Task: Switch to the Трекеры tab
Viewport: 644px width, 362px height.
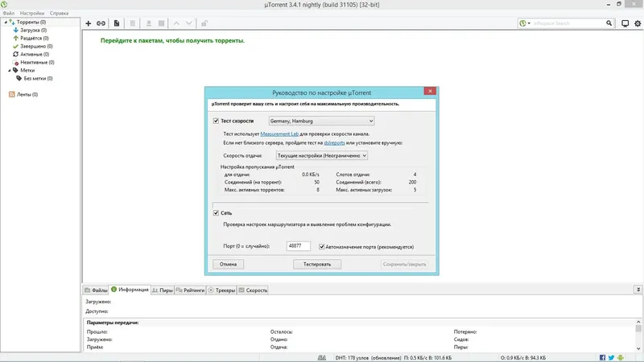Action: (222, 290)
